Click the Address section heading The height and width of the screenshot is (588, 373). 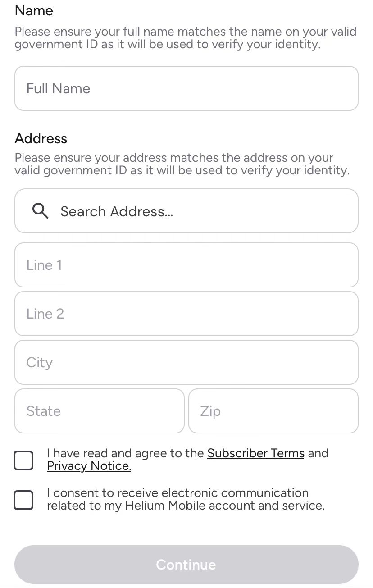pyautogui.click(x=41, y=138)
